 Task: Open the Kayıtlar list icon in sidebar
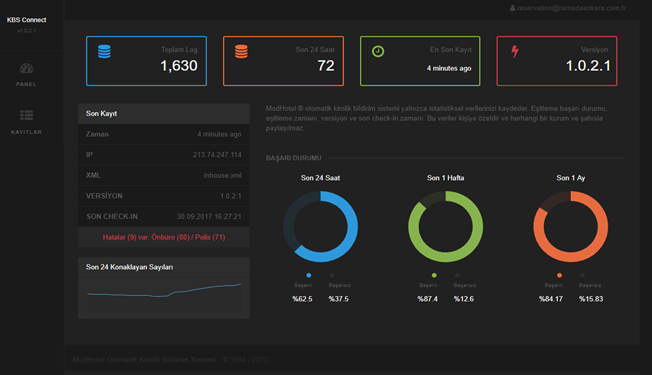[26, 115]
